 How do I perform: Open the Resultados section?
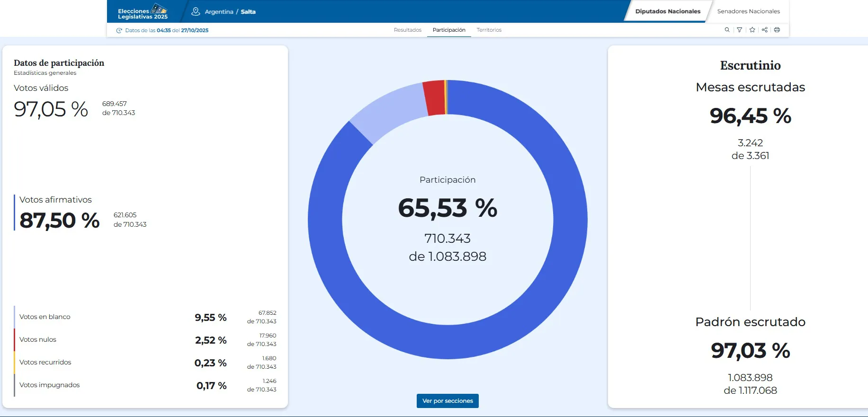407,30
